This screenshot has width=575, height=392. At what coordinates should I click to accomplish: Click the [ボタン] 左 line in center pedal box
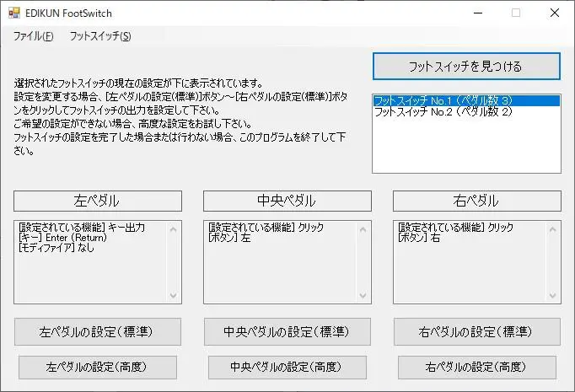[229, 238]
